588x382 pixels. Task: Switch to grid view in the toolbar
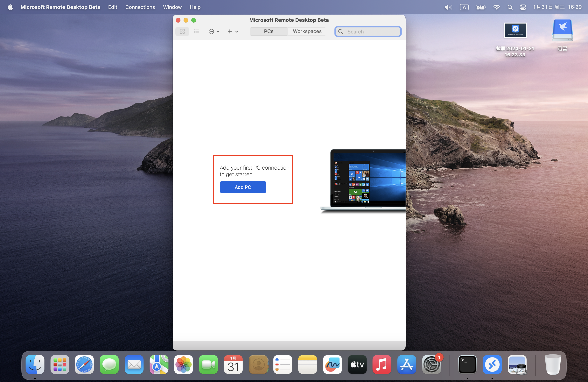[x=182, y=31]
